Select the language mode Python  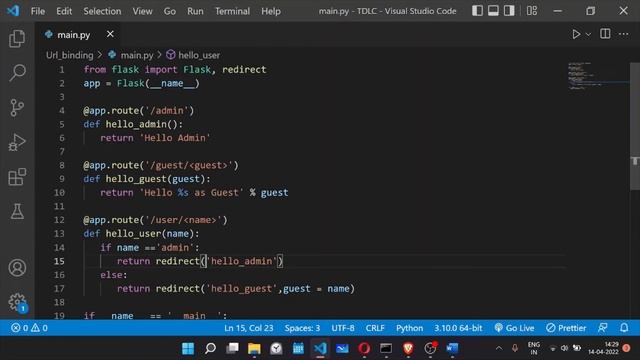[409, 328]
